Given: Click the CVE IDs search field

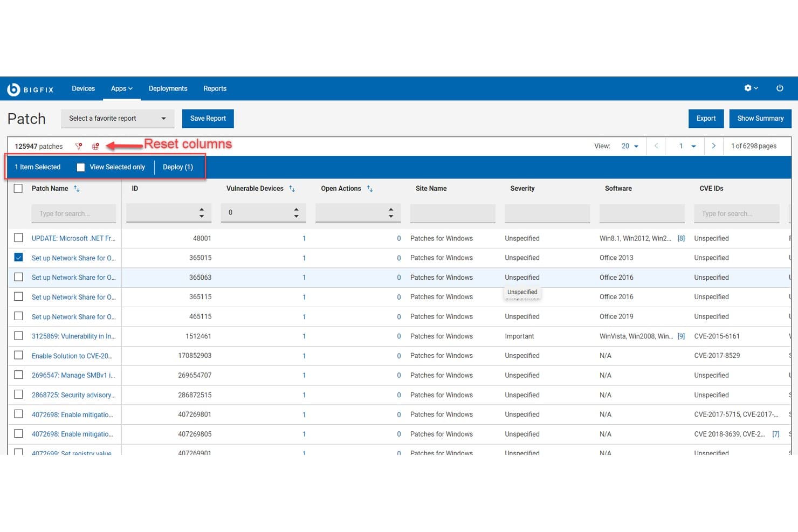Looking at the screenshot, I should [737, 213].
